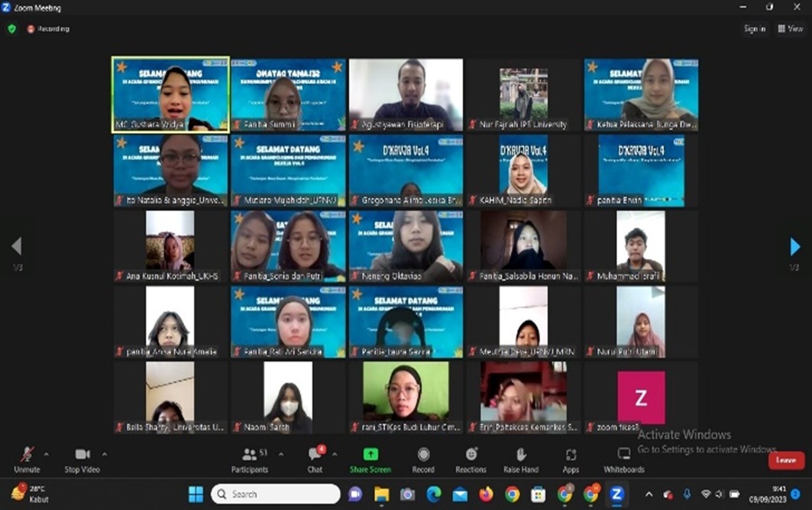Viewport: 812px width, 510px height.
Task: Expand the arrow next to Participants
Action: tap(281, 453)
